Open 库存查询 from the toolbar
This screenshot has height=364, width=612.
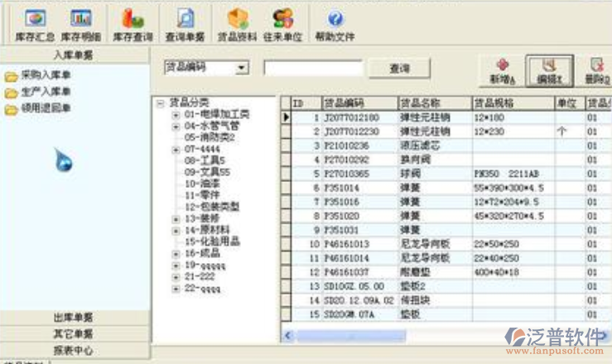(133, 25)
